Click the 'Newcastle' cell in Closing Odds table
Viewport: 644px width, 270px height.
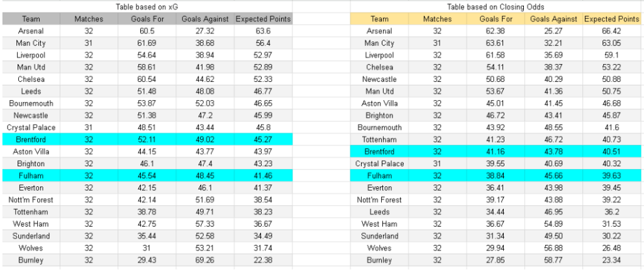coord(379,79)
